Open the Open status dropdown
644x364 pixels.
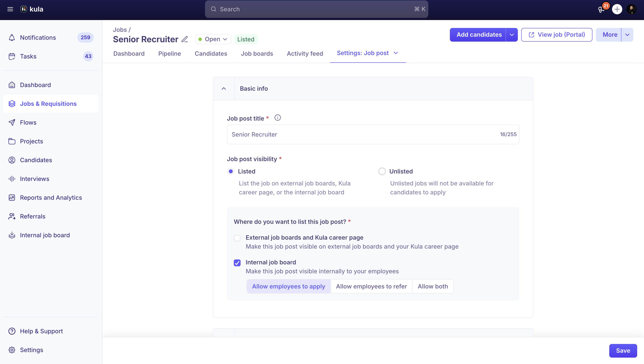[x=213, y=39]
